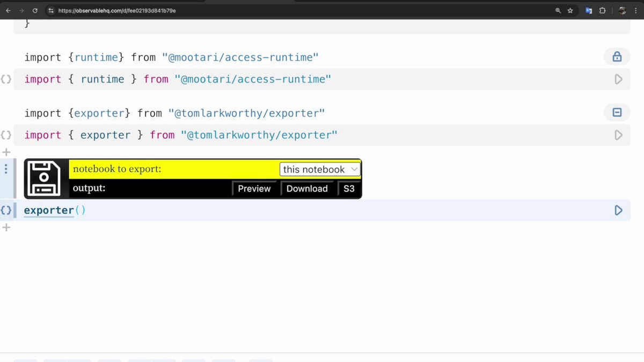Add a new cell below exporter() cell
Image resolution: width=644 pixels, height=362 pixels.
coord(6,227)
